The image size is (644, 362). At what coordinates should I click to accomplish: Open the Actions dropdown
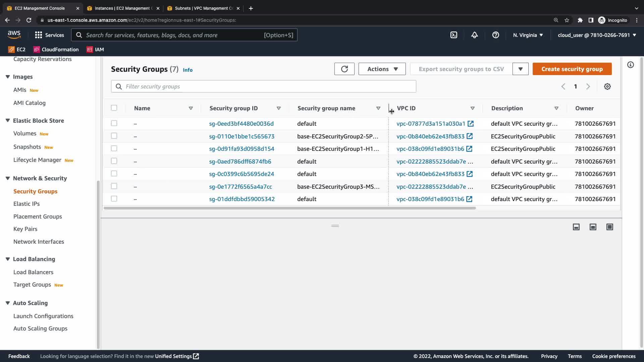pos(382,69)
